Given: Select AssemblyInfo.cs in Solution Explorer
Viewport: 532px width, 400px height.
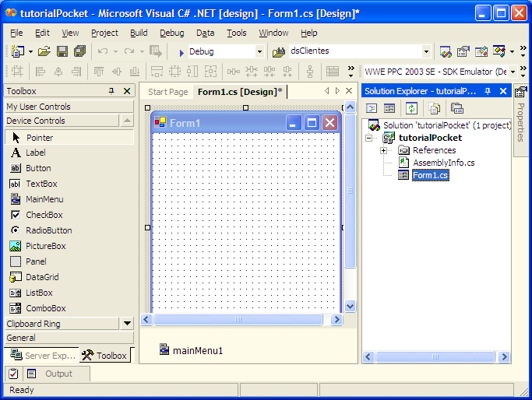Looking at the screenshot, I should pyautogui.click(x=443, y=163).
